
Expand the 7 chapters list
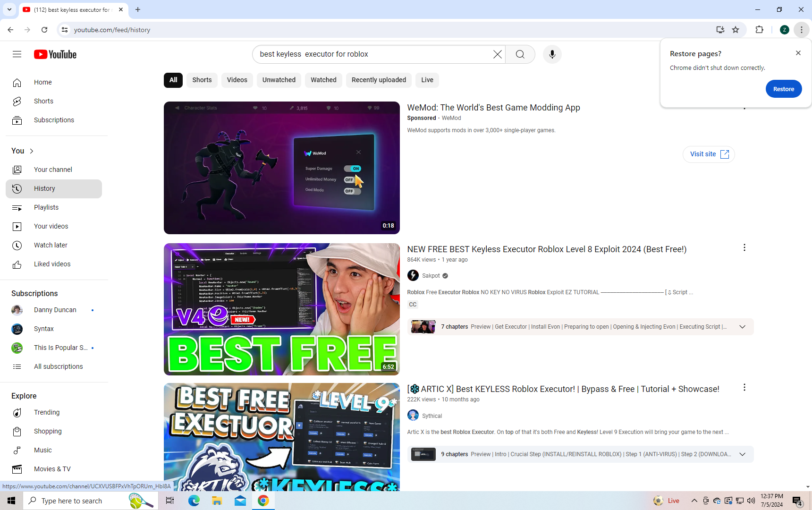pyautogui.click(x=742, y=327)
